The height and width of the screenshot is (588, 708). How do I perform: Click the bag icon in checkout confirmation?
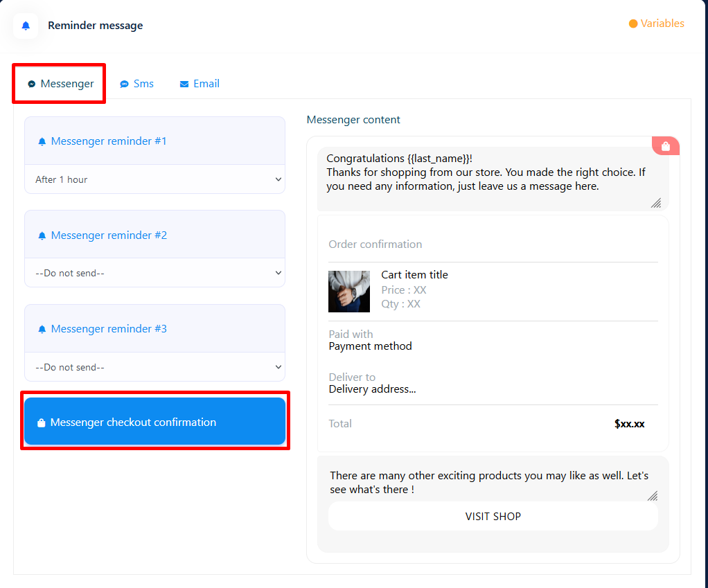click(x=42, y=422)
